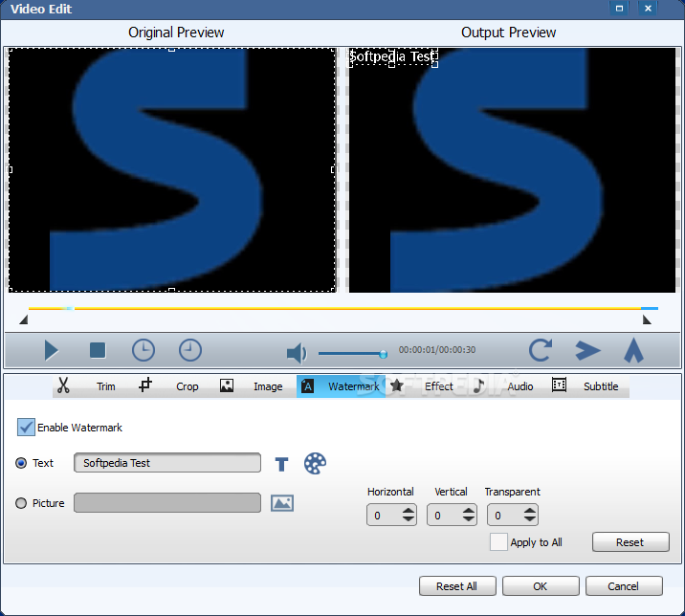Open the color palette for watermark text
Image resolution: width=685 pixels, height=616 pixels.
tap(315, 463)
